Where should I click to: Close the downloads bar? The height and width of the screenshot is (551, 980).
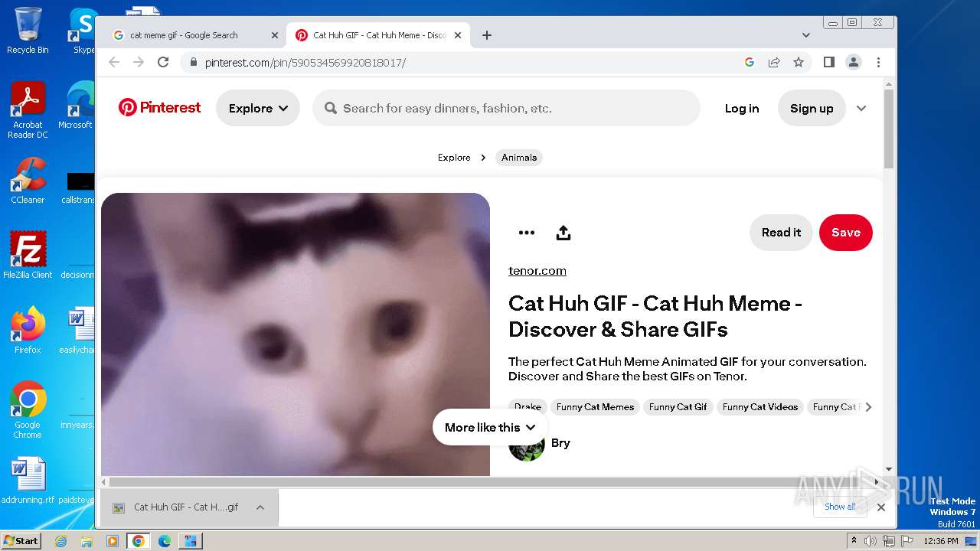click(x=881, y=507)
